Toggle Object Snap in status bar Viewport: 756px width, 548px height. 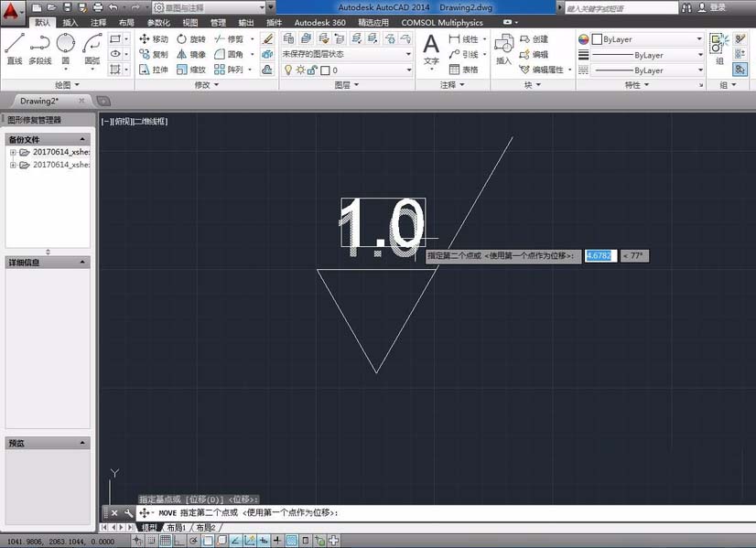click(x=208, y=541)
